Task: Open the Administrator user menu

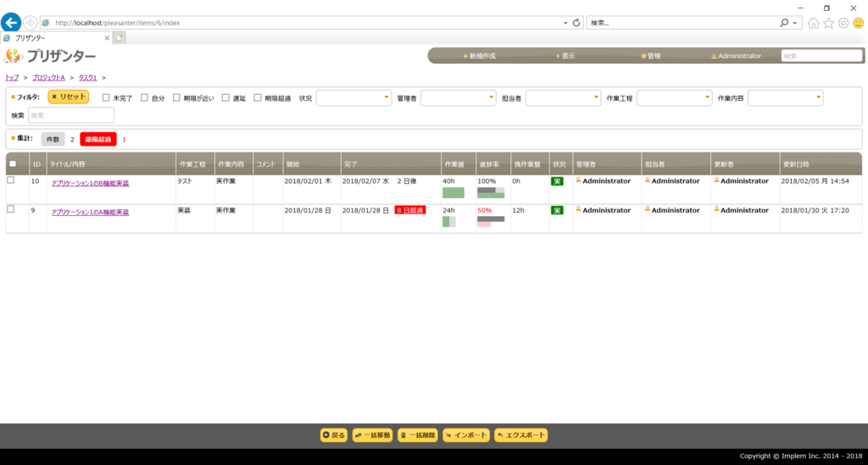Action: pyautogui.click(x=737, y=56)
